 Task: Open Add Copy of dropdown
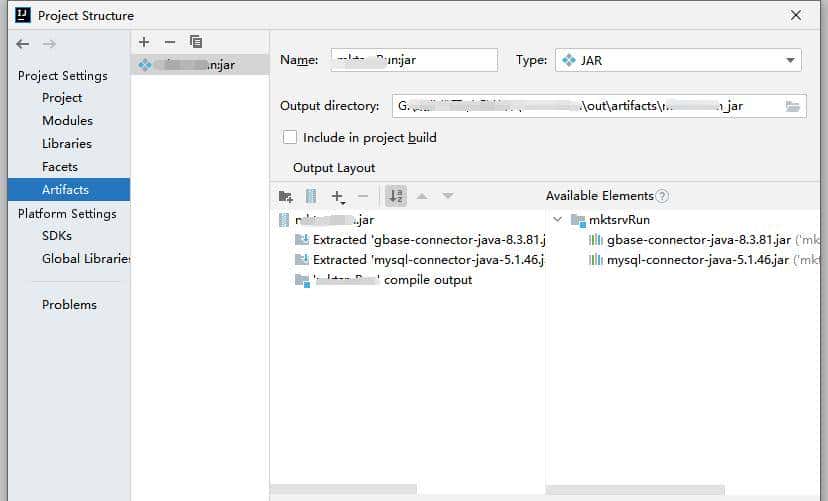point(338,197)
